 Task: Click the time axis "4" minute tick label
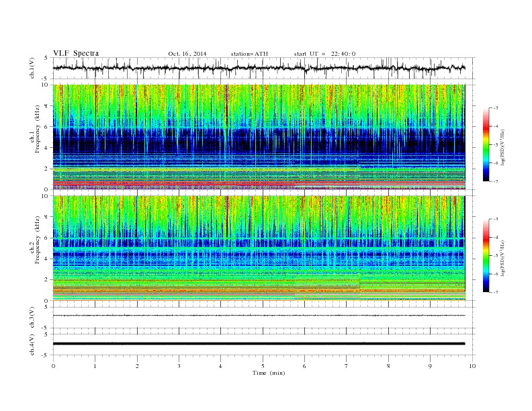[x=220, y=366]
